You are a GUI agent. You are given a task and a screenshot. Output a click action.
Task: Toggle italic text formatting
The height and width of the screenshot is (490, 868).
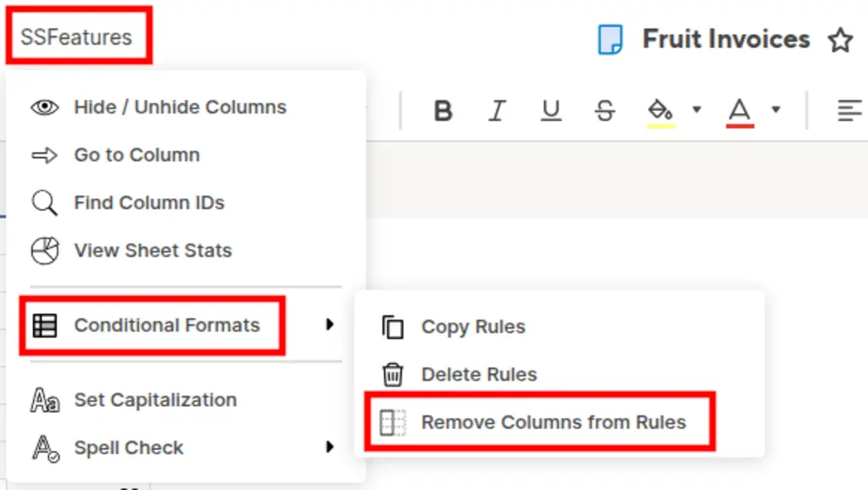coord(497,110)
